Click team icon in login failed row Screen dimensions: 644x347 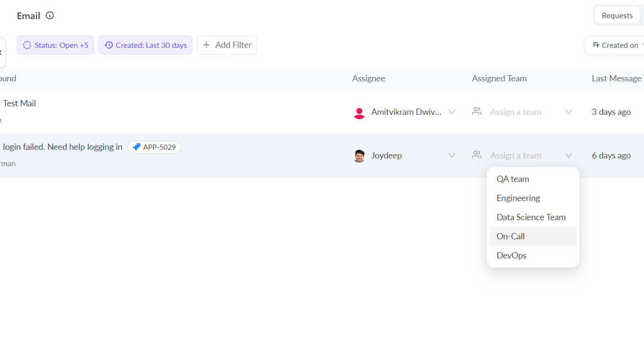pos(476,155)
